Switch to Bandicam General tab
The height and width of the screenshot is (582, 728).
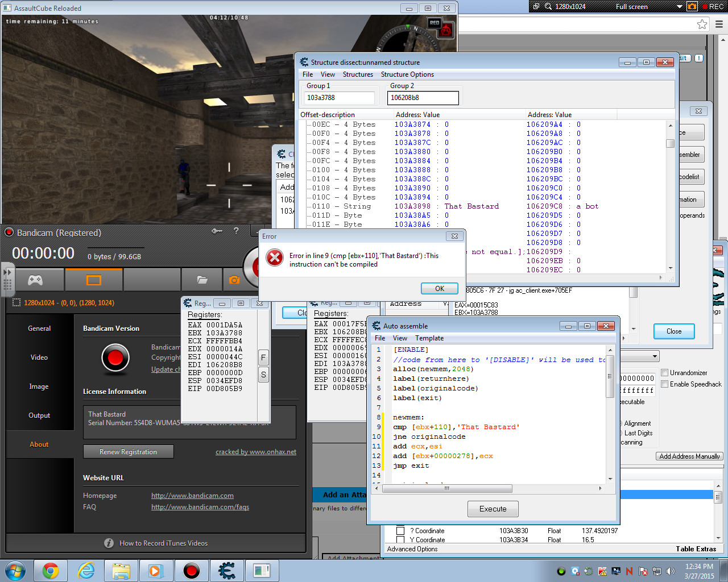39,329
